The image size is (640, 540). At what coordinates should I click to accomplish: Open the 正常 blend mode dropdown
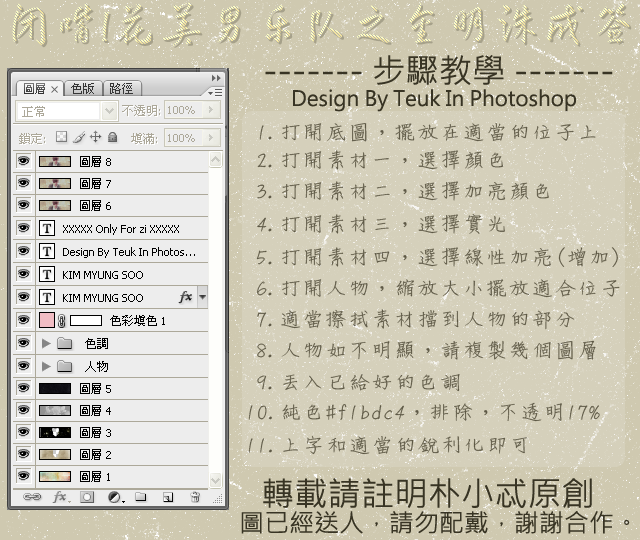66,111
